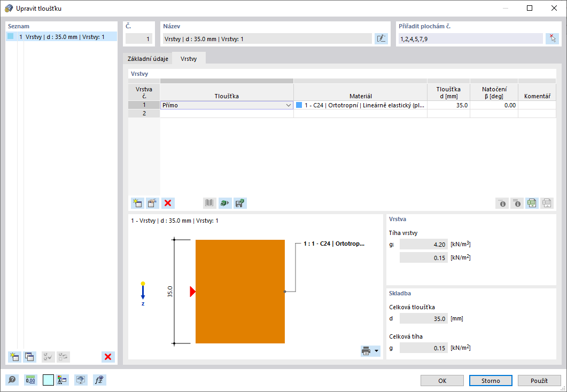This screenshot has width=567, height=392.
Task: Click the Č. number field
Action: coord(139,38)
